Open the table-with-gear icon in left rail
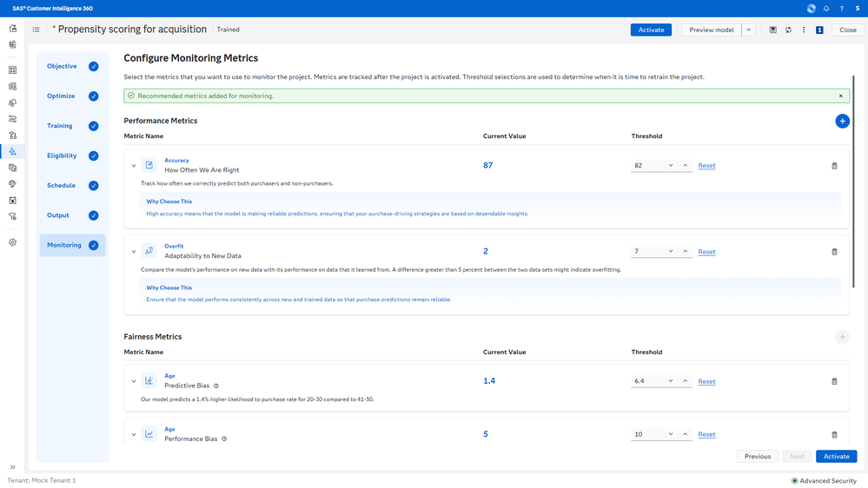Screen dimensions: 868x488 (x=13, y=86)
